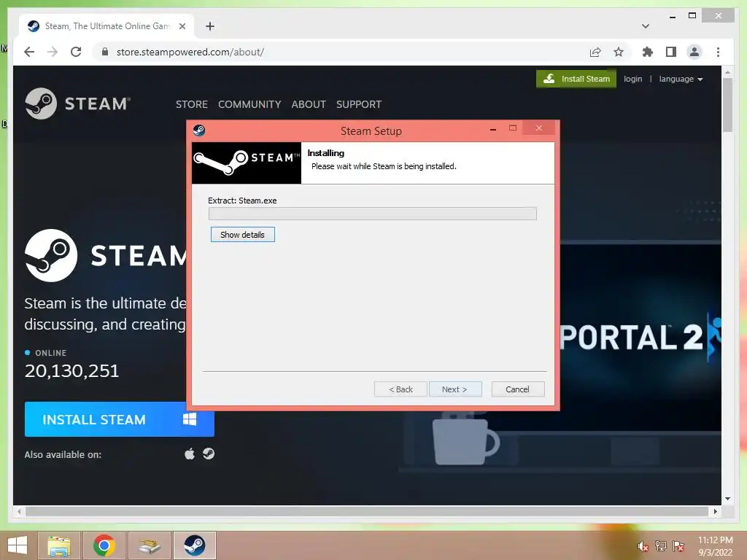747x560 pixels.
Task: Open the SUPPORT menu item
Action: [x=359, y=104]
